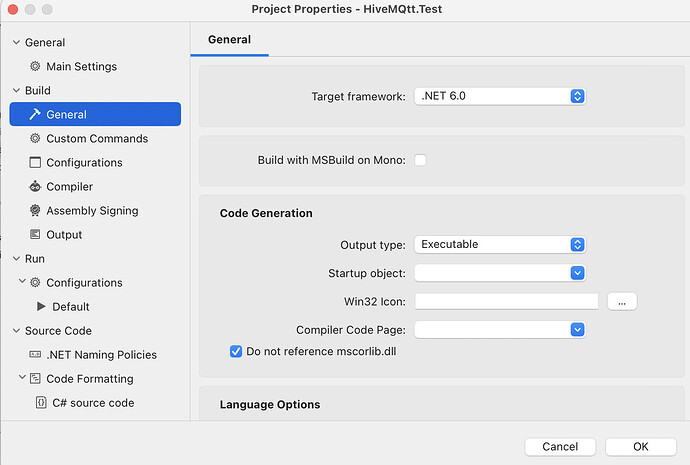Click the Win32 Icon browse button
This screenshot has width=690, height=465.
[x=621, y=301]
